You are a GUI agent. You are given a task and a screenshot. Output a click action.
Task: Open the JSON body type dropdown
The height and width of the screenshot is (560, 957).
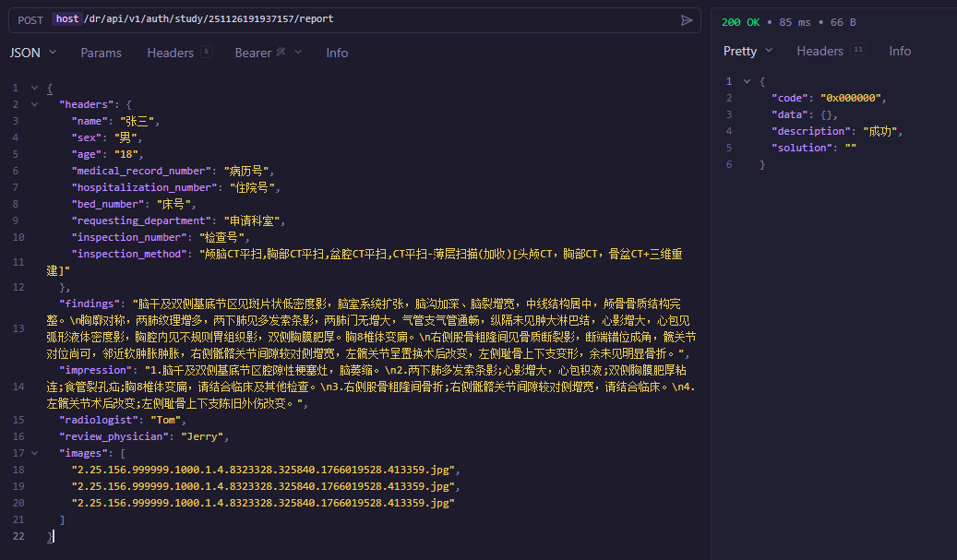pyautogui.click(x=32, y=53)
